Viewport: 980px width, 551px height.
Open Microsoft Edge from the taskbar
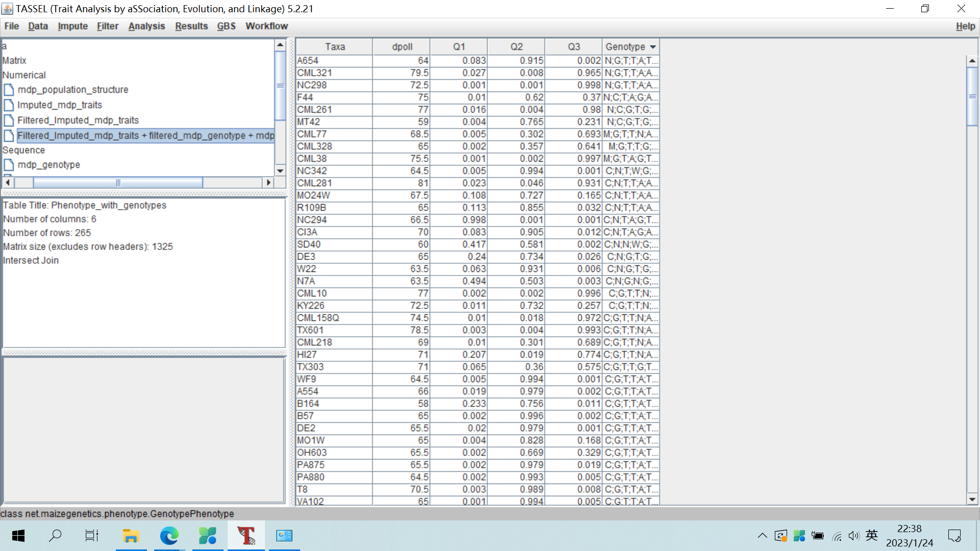tap(169, 536)
